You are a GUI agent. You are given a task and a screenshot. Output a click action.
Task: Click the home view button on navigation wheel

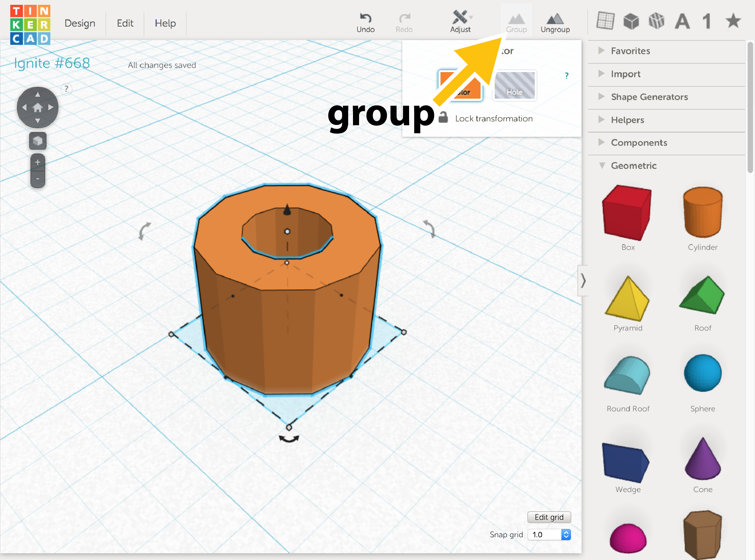point(37,107)
